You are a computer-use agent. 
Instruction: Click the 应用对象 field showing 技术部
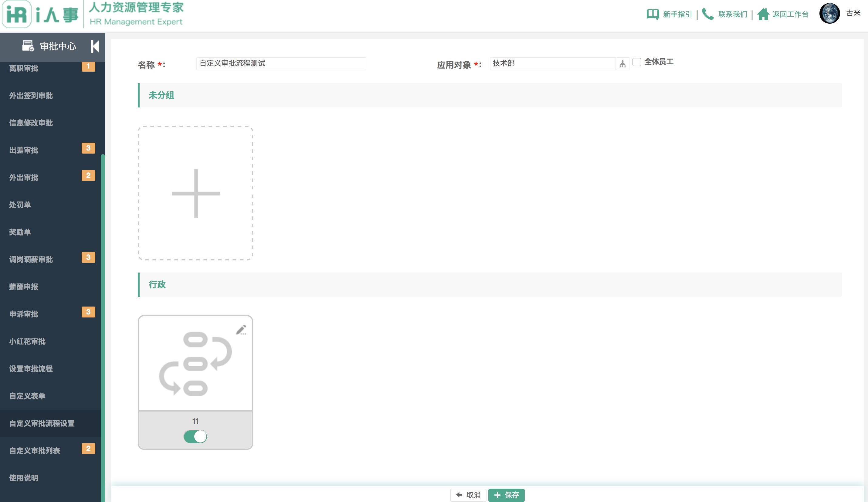click(552, 63)
